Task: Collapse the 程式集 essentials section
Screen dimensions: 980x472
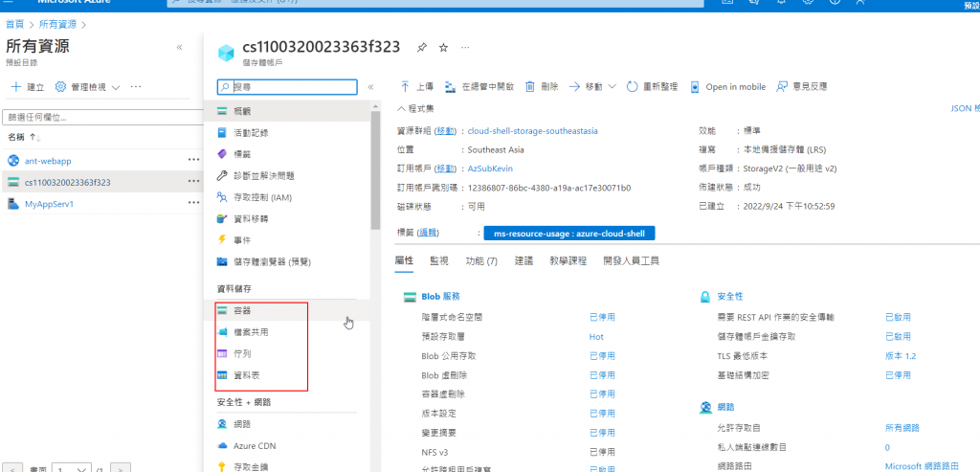Action: click(415, 108)
